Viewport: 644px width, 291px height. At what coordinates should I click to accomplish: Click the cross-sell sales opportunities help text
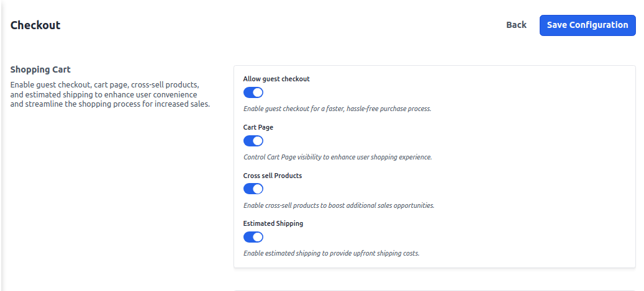pyautogui.click(x=338, y=205)
